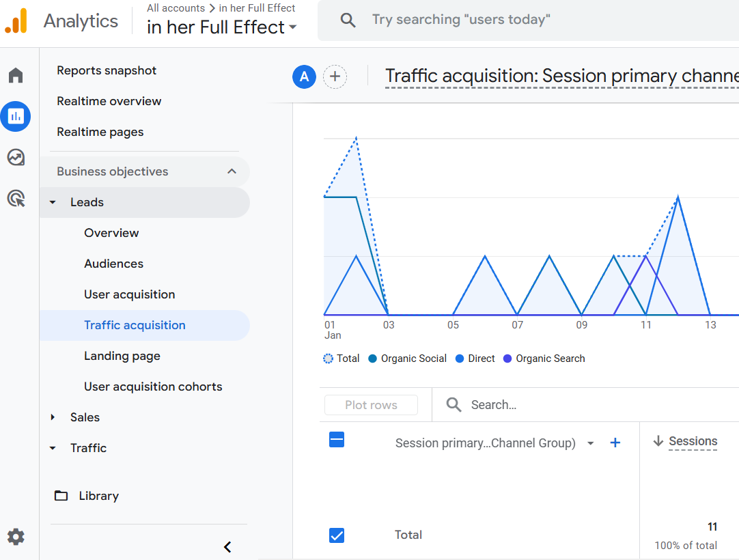Click the Sessions column header
The image size is (739, 560).
tap(693, 440)
